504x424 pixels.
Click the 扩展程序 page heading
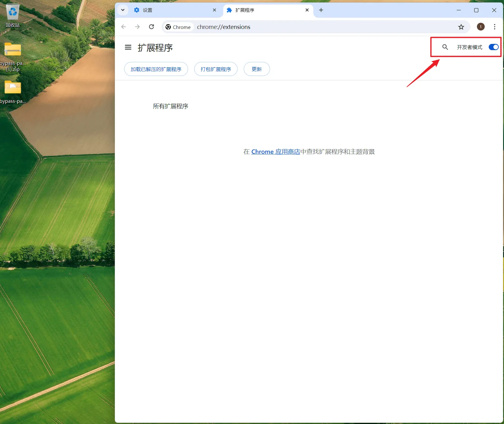(x=155, y=48)
